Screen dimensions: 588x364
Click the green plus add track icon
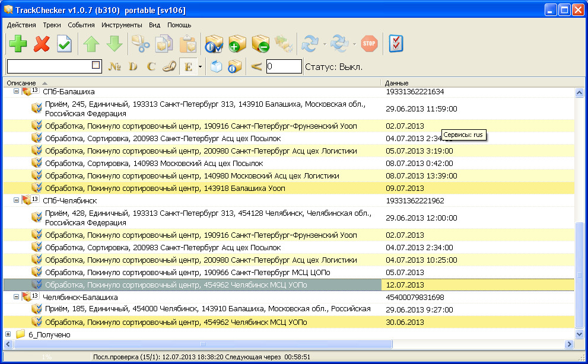click(x=18, y=44)
